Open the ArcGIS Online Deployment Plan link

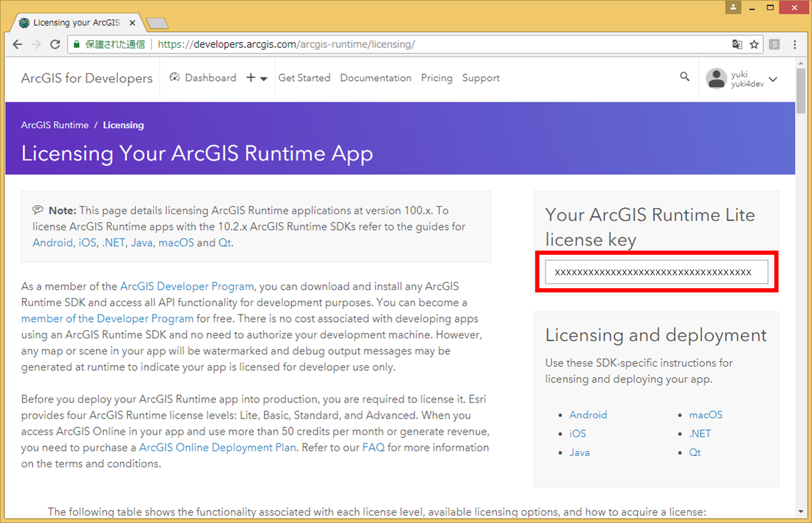pyautogui.click(x=218, y=447)
